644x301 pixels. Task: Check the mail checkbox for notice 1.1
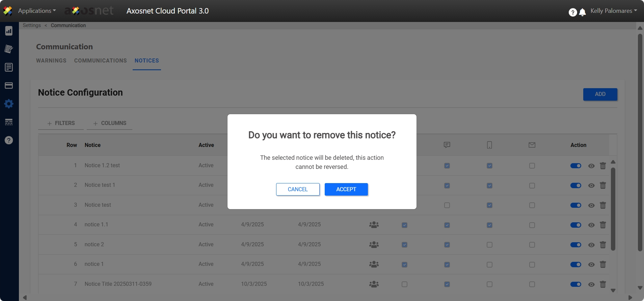pos(532,225)
